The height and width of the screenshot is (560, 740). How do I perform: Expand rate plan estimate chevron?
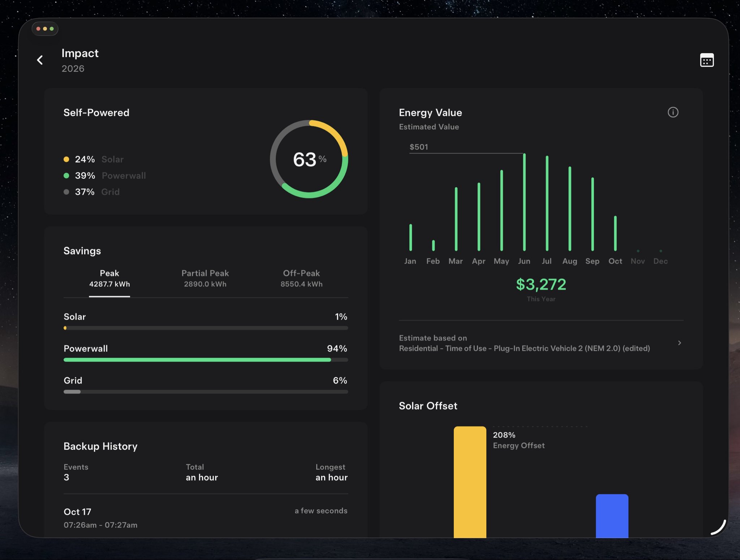680,343
